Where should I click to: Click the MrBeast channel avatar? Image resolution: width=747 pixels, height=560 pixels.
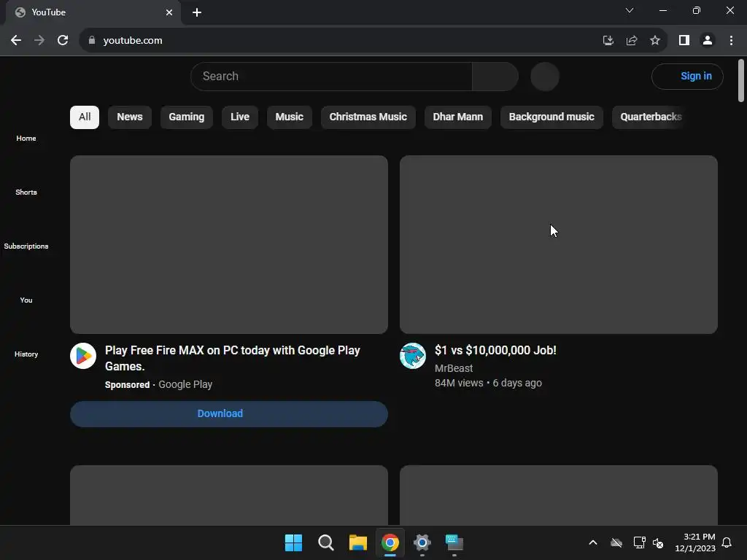point(413,356)
